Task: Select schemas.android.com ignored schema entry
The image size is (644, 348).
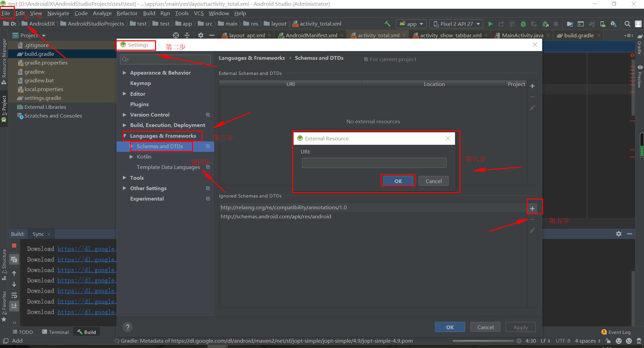Action: point(373,216)
